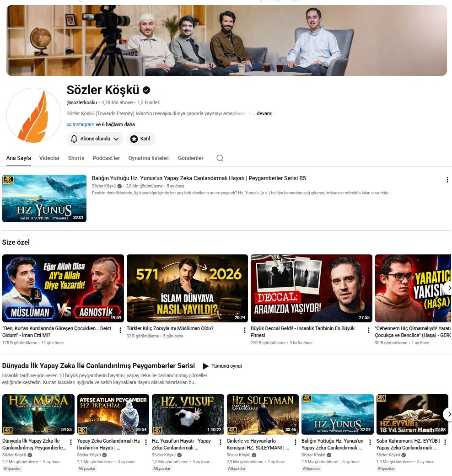Image resolution: width=452 pixels, height=476 pixels.
Task: Open the Gönderiler tab
Action: 190,158
